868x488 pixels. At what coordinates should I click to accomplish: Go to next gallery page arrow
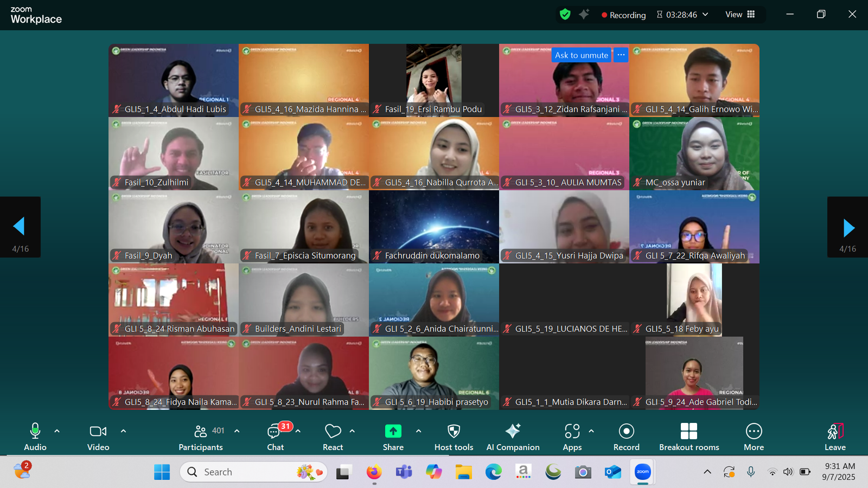pyautogui.click(x=848, y=228)
